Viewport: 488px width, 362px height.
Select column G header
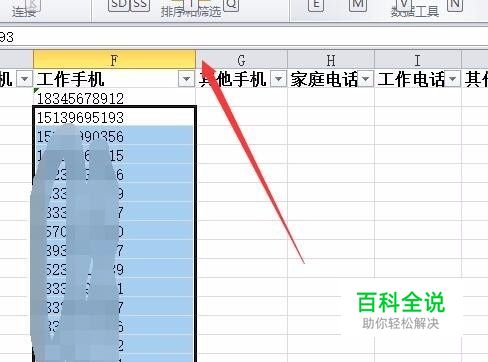(242, 60)
